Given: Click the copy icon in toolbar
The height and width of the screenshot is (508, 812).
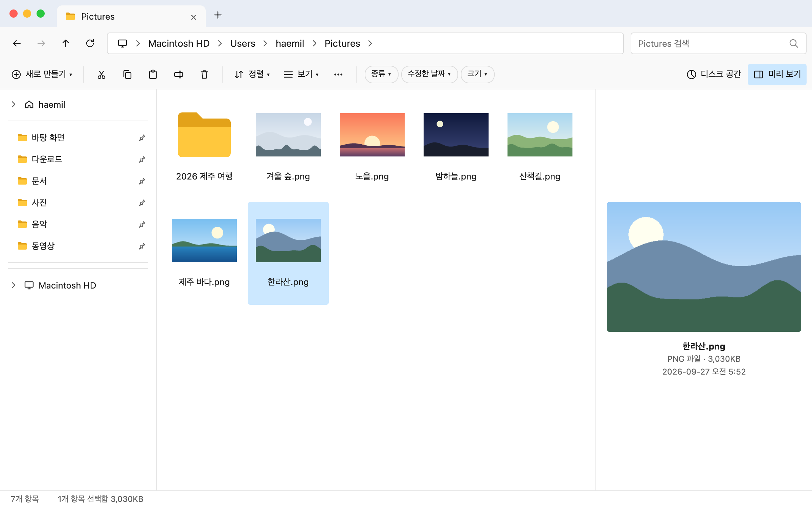Looking at the screenshot, I should [x=127, y=74].
